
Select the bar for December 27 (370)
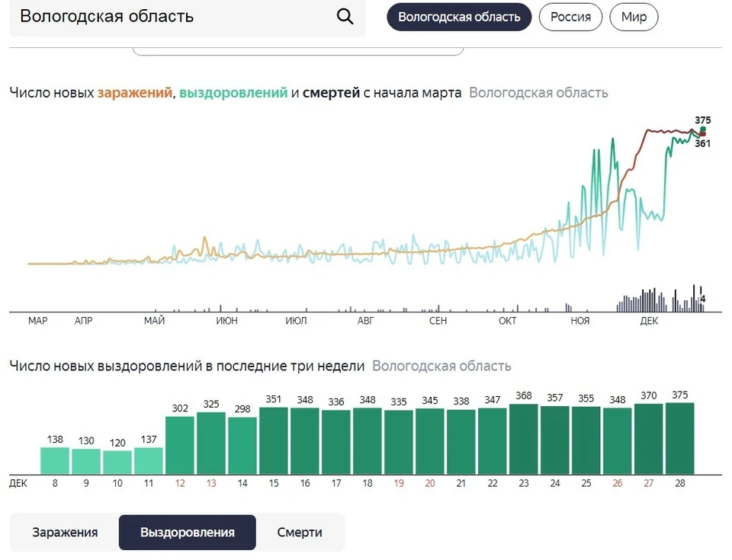[648, 439]
